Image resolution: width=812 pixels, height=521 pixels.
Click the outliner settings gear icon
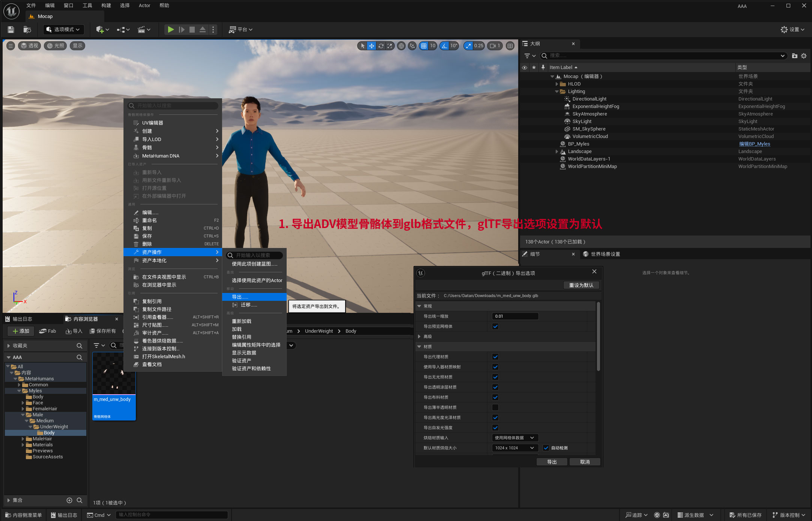(804, 56)
